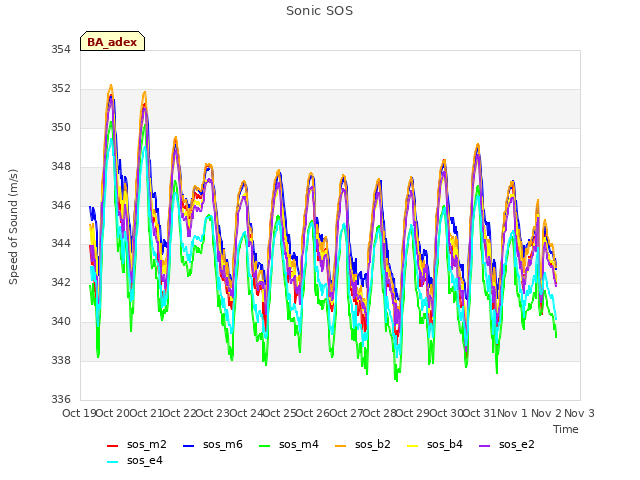Click the 348 y-axis tick label
This screenshot has width=640, height=480.
click(x=61, y=167)
